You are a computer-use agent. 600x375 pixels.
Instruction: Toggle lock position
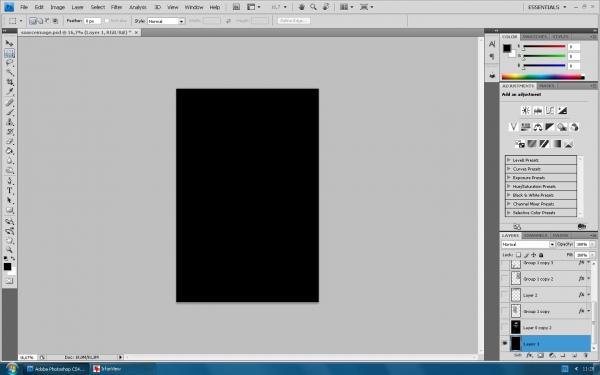534,255
